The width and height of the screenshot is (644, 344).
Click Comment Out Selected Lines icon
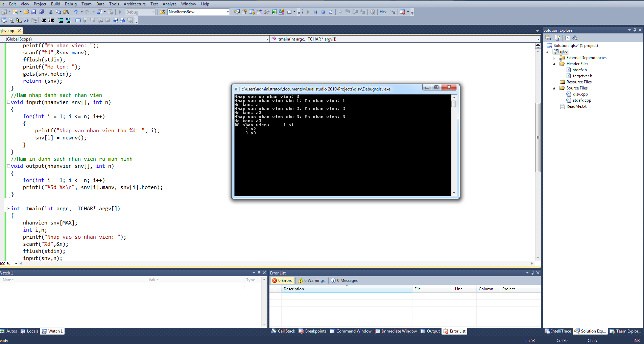click(61, 21)
